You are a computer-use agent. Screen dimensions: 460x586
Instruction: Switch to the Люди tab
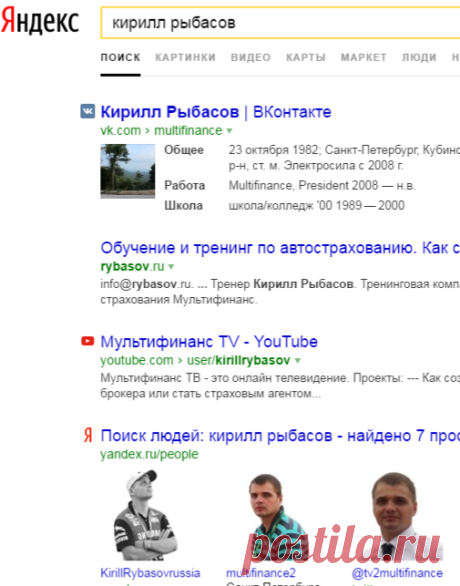(x=419, y=58)
